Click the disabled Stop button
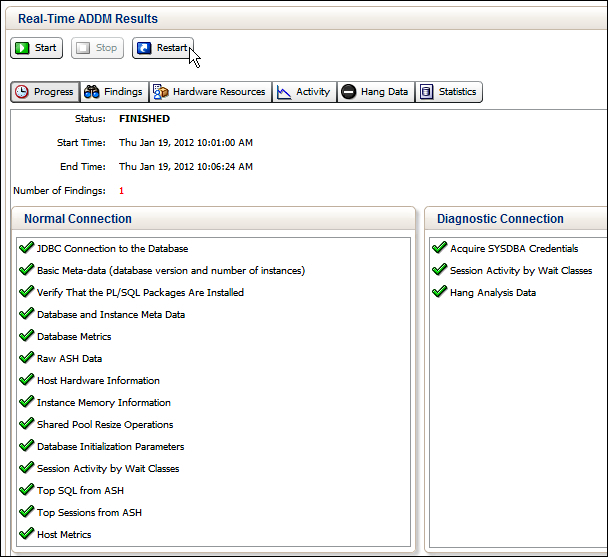This screenshot has height=557, width=608. tap(97, 48)
